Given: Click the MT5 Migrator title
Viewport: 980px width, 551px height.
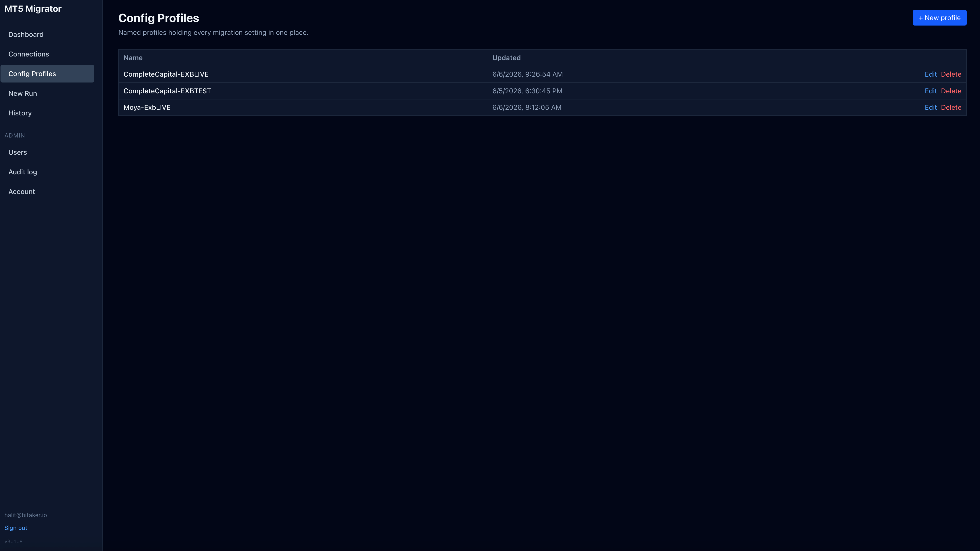Looking at the screenshot, I should [33, 9].
